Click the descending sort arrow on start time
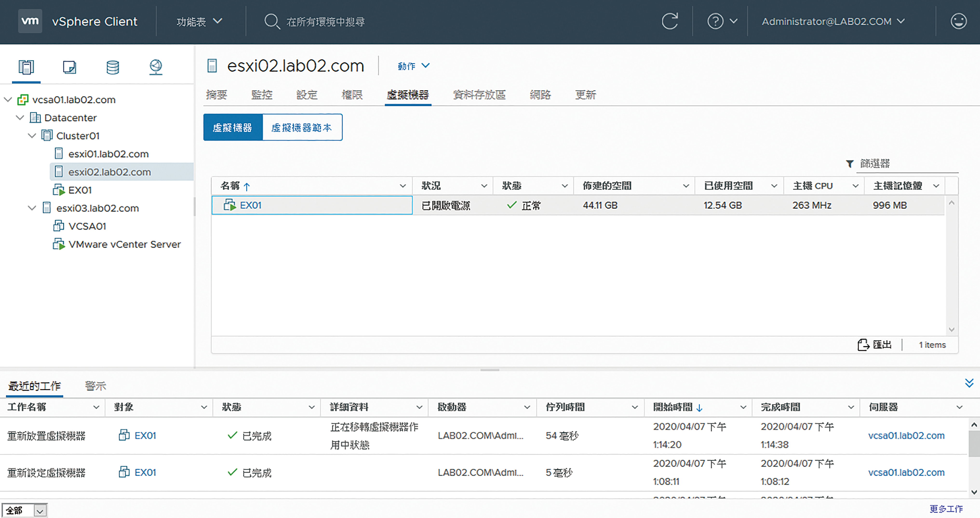The image size is (980, 518). tap(699, 408)
